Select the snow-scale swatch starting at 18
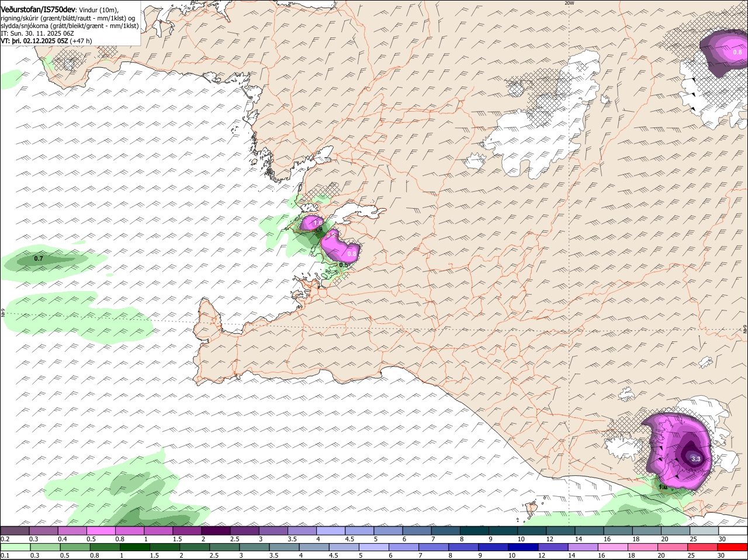The height and width of the screenshot is (560, 748). point(647,531)
